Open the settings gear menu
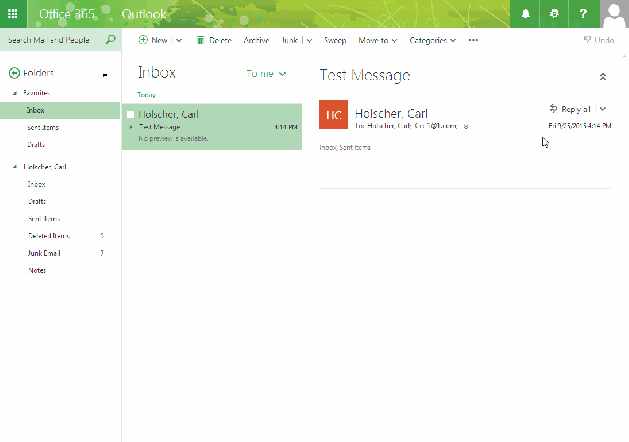Screen dimensions: 629x442 [554, 14]
